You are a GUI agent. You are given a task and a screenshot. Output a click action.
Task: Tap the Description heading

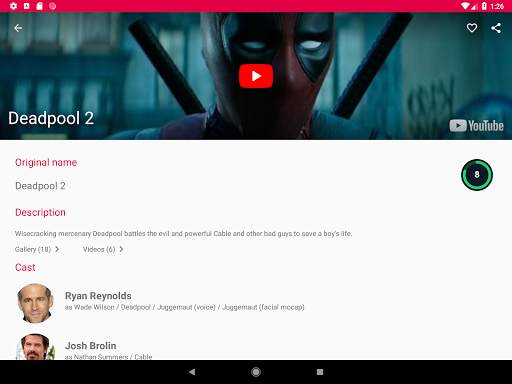40,213
